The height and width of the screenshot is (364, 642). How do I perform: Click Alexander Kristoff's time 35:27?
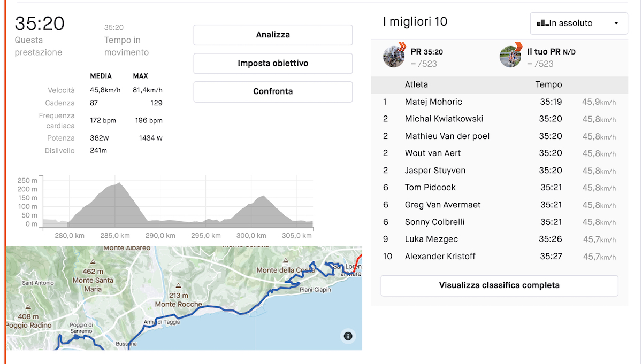(x=551, y=257)
